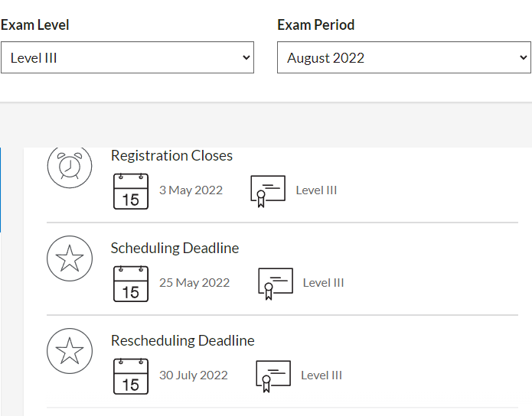Click the calendar icon next to 3 May 2022

pyautogui.click(x=131, y=191)
